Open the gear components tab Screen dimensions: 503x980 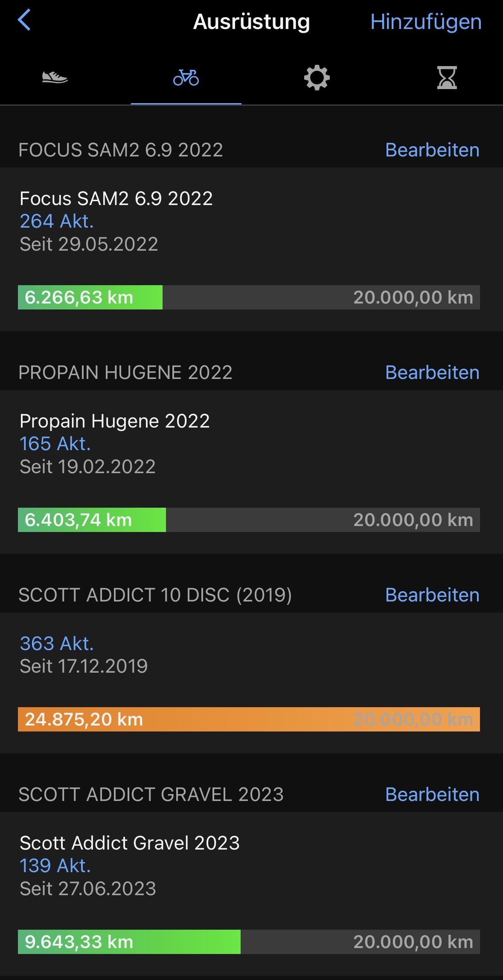click(x=317, y=78)
